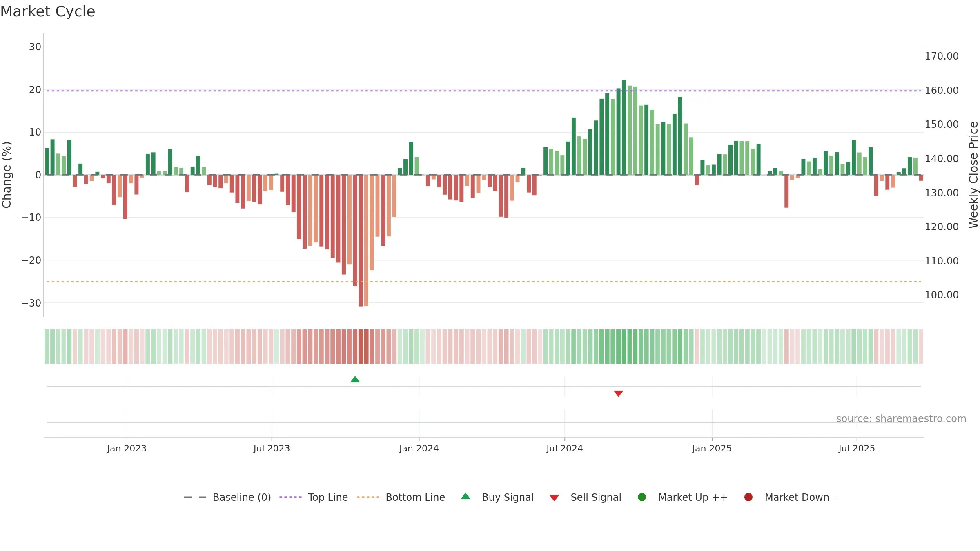Click the Change (%) y-axis title
980x551 pixels.
coord(7,175)
